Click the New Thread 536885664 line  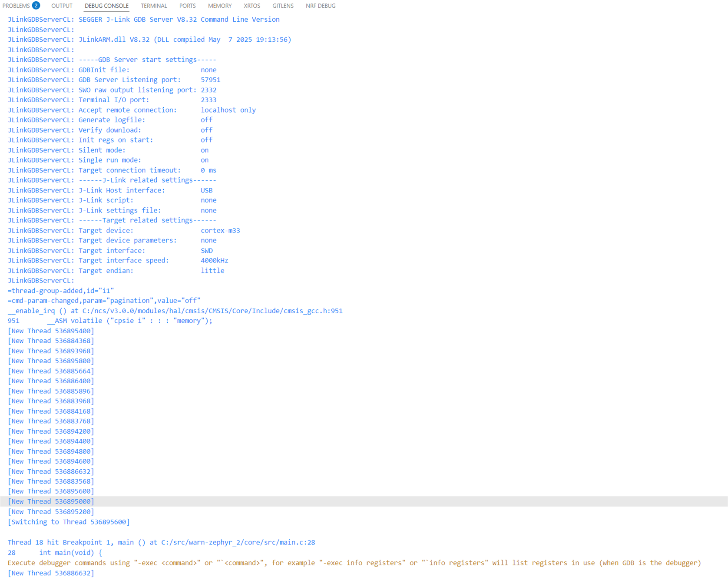(51, 371)
